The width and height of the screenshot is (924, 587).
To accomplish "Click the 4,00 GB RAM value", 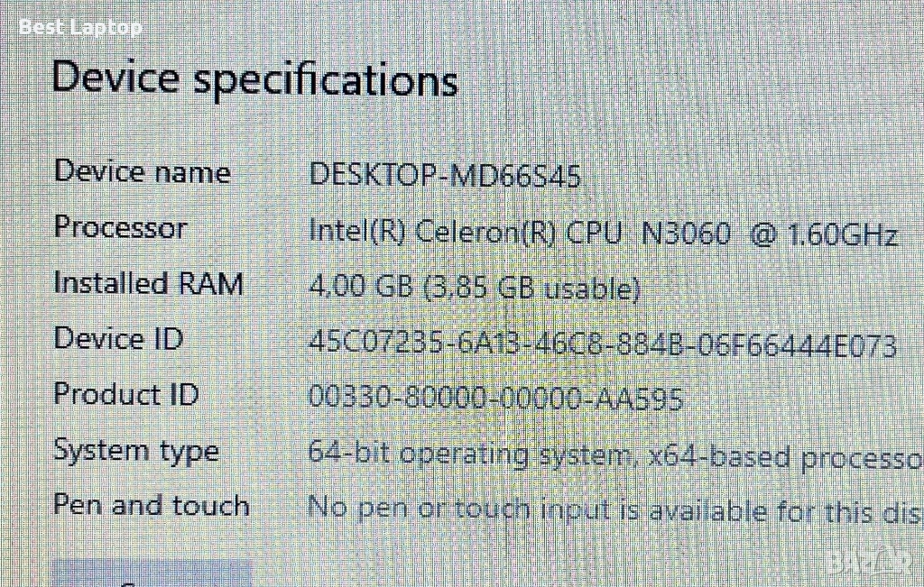I will 362,289.
